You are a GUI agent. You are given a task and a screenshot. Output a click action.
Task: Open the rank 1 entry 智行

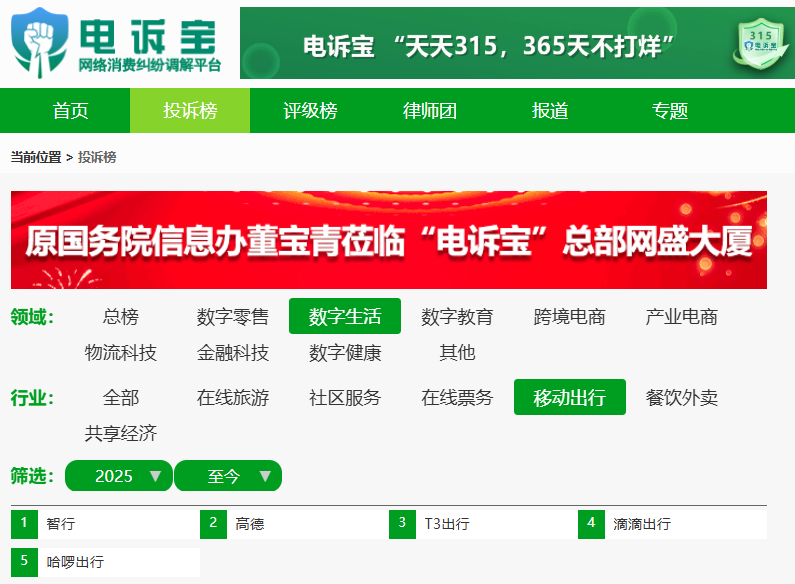tap(105, 524)
